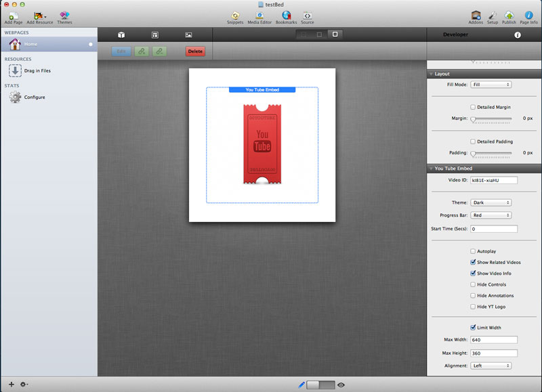
Task: Uncheck Show Related Videos
Action: click(473, 262)
